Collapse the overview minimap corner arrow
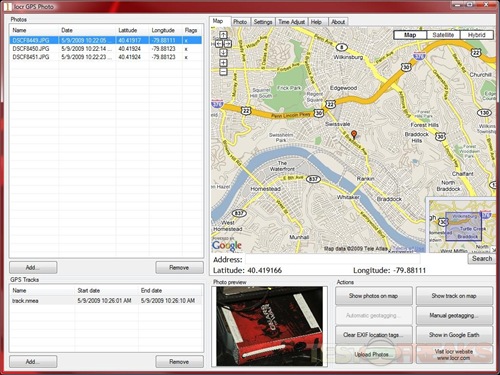The image size is (500, 375). pyautogui.click(x=494, y=250)
